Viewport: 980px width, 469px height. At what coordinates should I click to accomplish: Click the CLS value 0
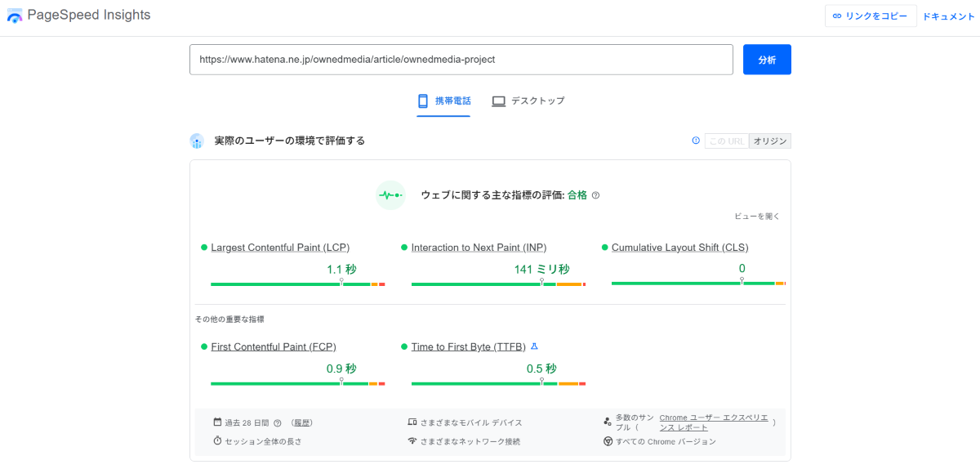pos(742,269)
